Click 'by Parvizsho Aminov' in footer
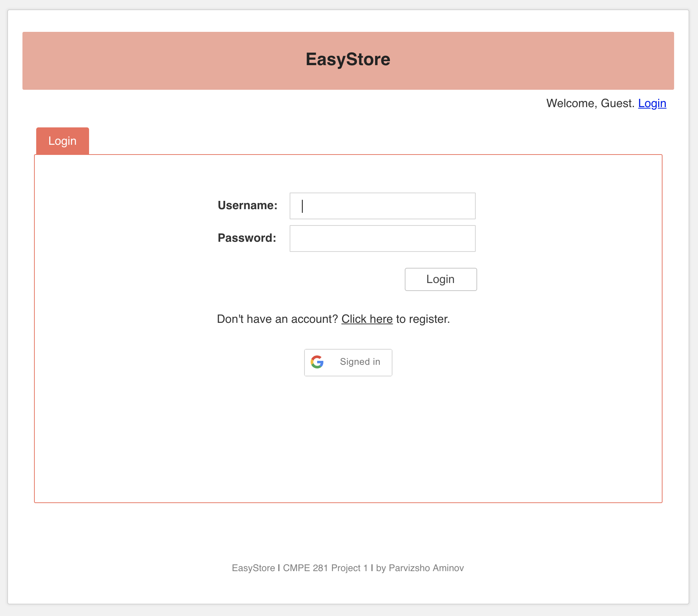This screenshot has height=616, width=698. point(420,568)
